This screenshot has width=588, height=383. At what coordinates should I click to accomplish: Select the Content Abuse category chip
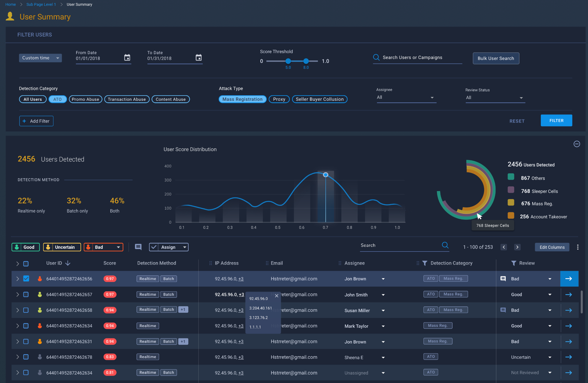tap(171, 99)
